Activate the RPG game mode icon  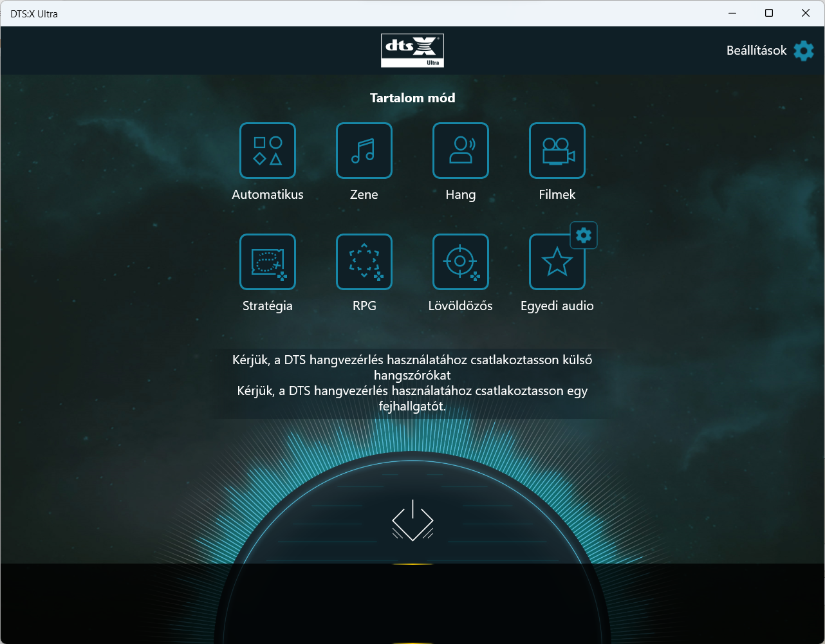[364, 262]
